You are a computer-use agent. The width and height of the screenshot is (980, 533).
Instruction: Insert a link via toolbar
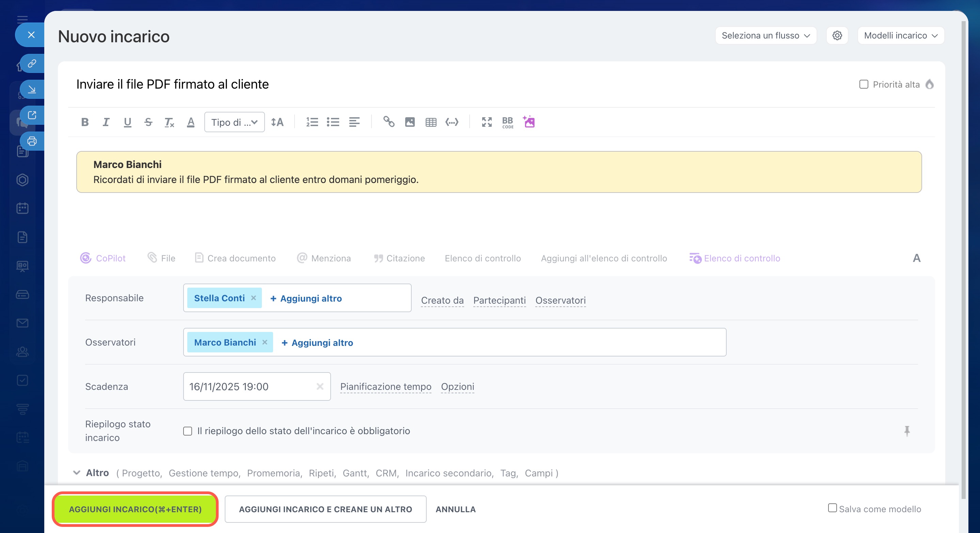389,122
